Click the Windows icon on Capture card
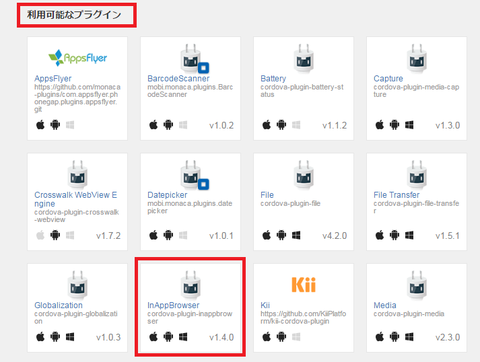 (x=409, y=125)
